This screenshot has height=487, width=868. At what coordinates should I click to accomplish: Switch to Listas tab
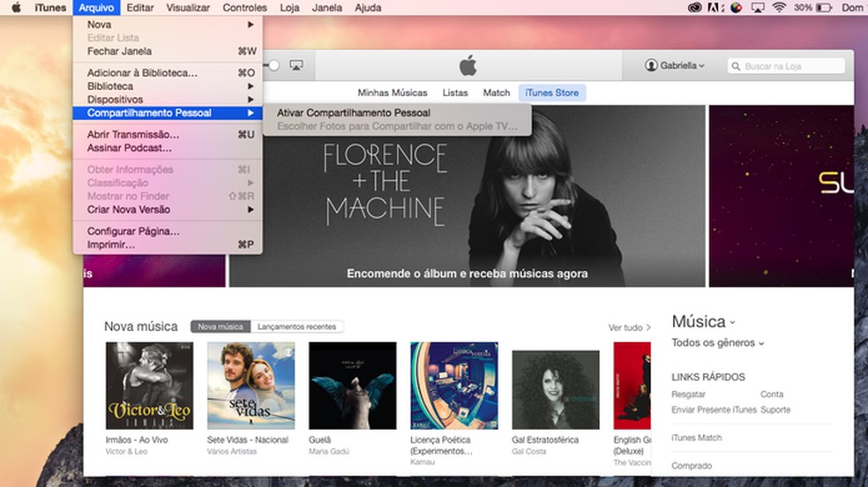click(x=455, y=93)
